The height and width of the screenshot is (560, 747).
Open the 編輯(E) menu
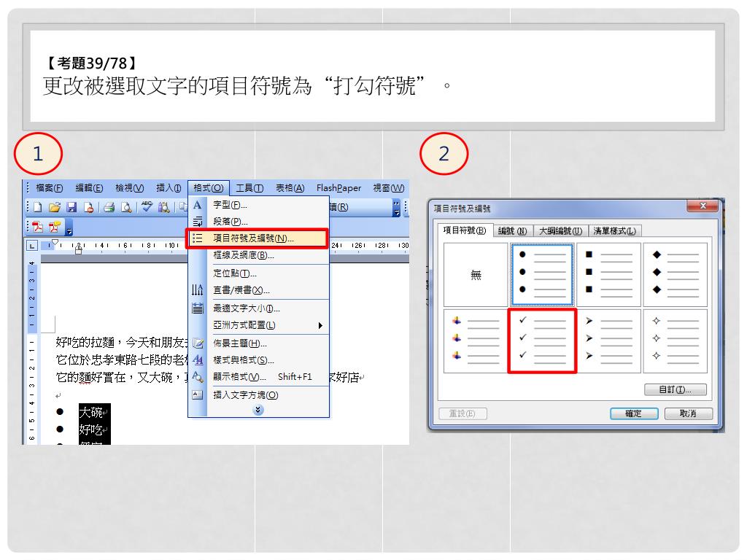89,188
